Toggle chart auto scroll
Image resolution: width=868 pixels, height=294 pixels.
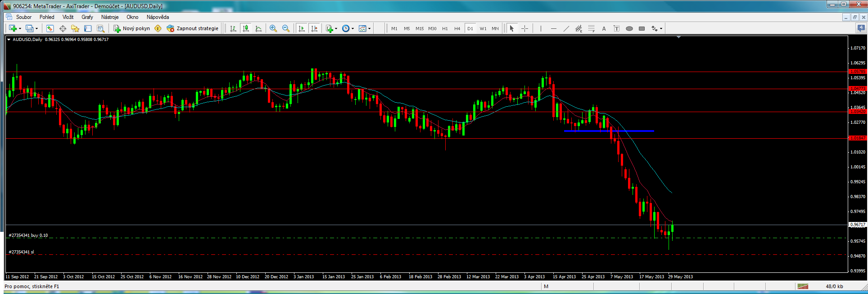pyautogui.click(x=302, y=28)
